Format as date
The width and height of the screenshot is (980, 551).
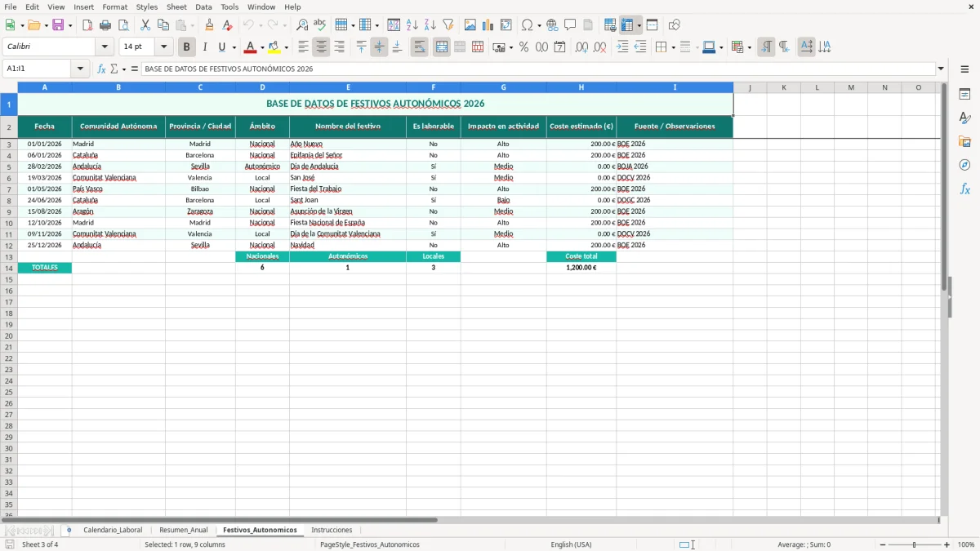point(559,47)
